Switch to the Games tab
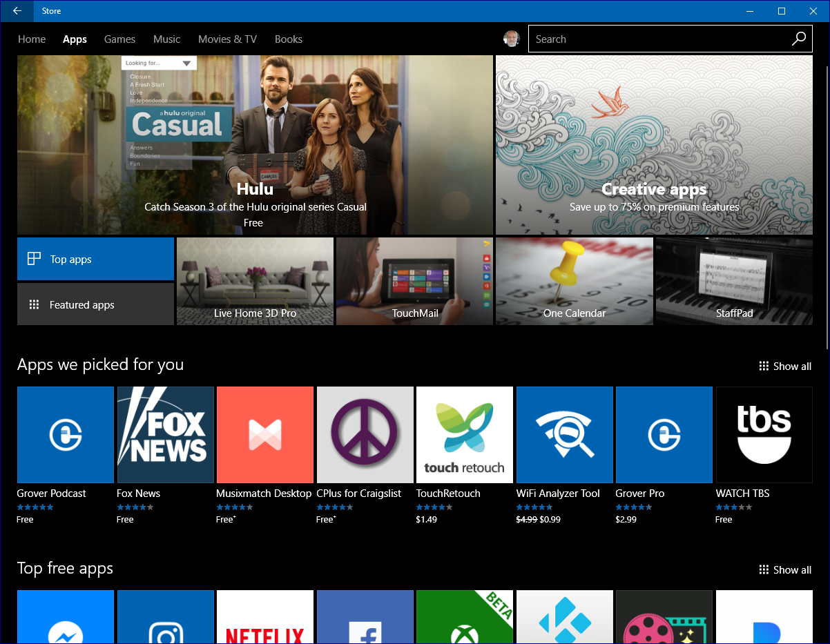 coord(119,39)
